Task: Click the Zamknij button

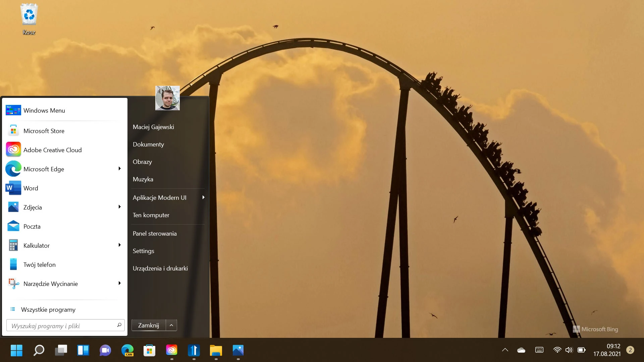Action: (x=149, y=325)
